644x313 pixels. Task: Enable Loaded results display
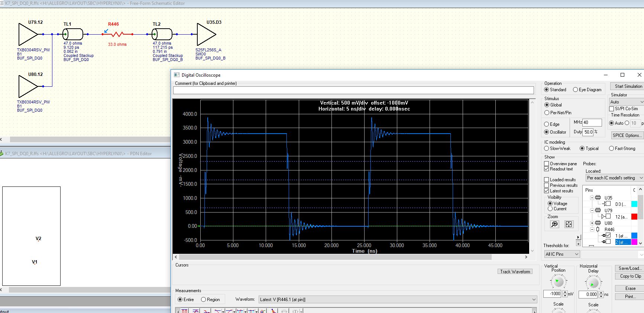click(x=547, y=180)
